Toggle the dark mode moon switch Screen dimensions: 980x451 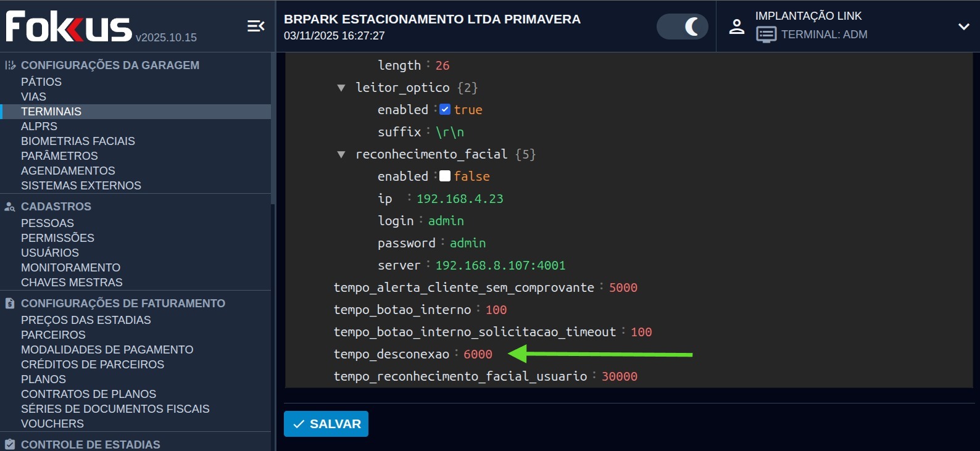tap(682, 27)
